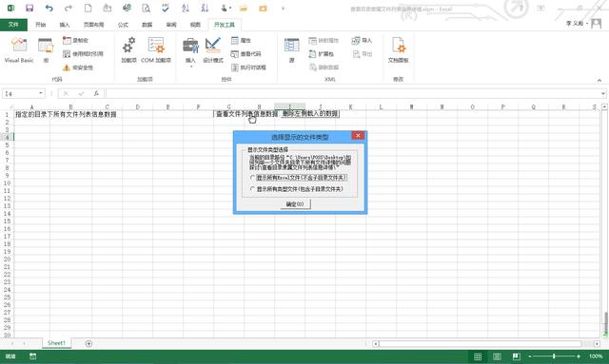Click the Redo arrow
609x364 pixels.
click(x=69, y=9)
